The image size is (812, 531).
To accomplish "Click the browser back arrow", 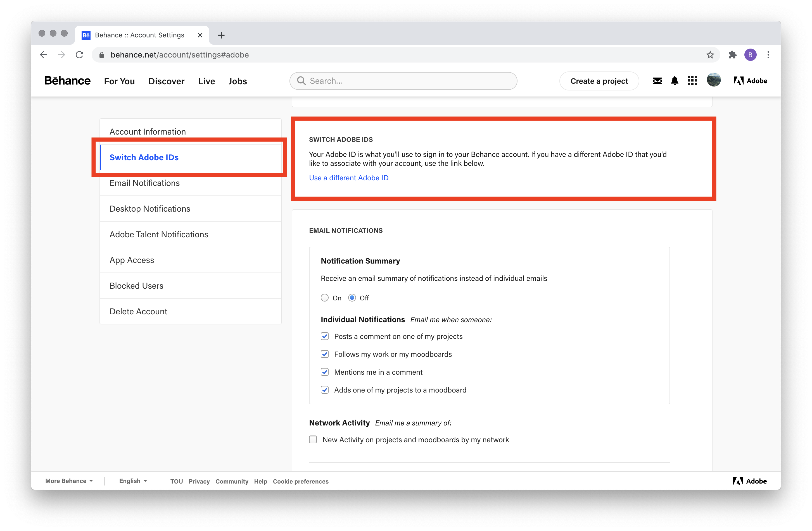I will pyautogui.click(x=43, y=54).
